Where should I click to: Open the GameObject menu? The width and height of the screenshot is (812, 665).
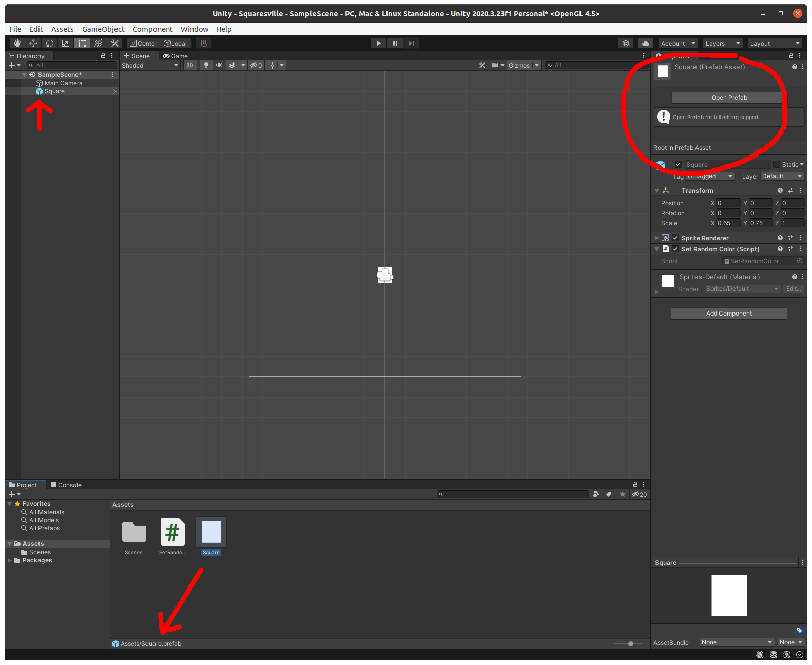103,29
